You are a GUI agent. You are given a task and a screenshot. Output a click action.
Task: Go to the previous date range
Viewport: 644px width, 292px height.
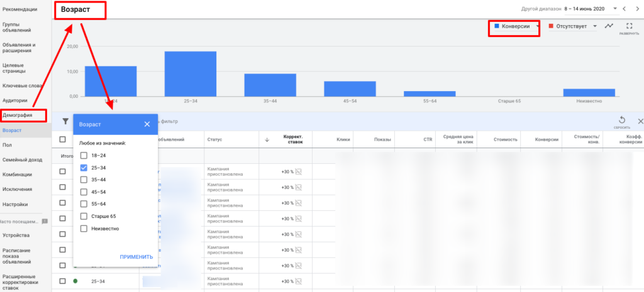tap(624, 9)
